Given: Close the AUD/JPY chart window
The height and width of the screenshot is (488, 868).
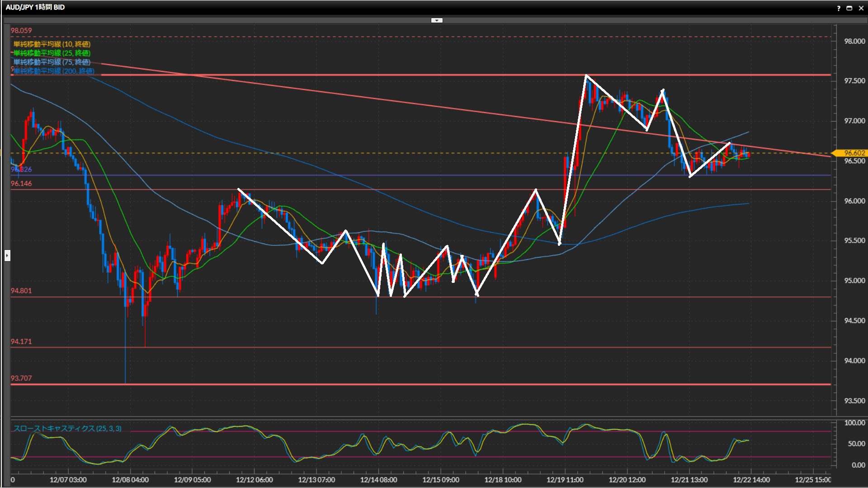Looking at the screenshot, I should click(x=861, y=8).
